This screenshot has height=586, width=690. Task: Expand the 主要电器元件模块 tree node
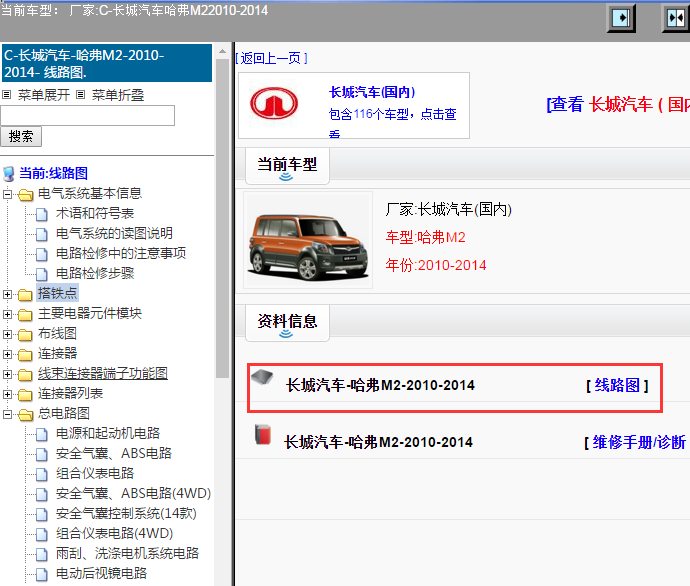(7, 314)
